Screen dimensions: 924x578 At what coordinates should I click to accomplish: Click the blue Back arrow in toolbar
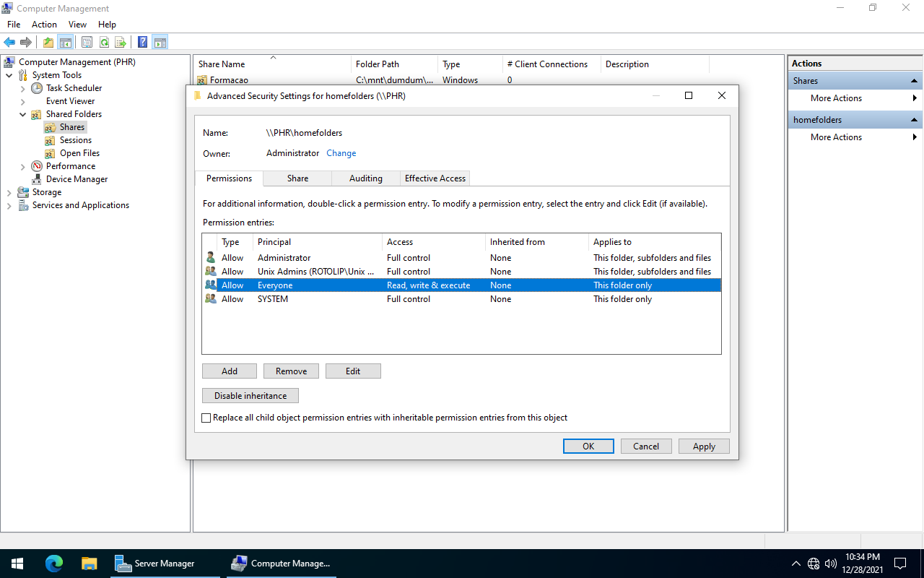tap(9, 43)
